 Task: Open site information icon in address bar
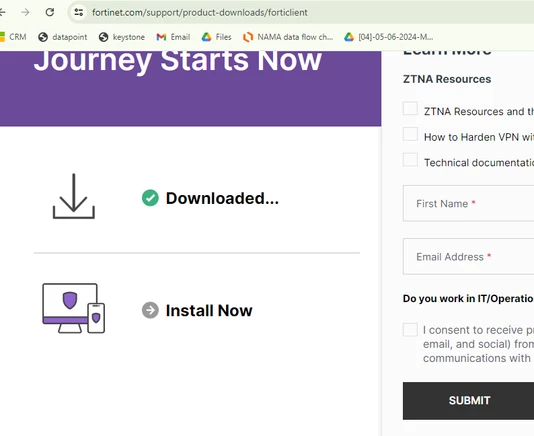point(79,12)
